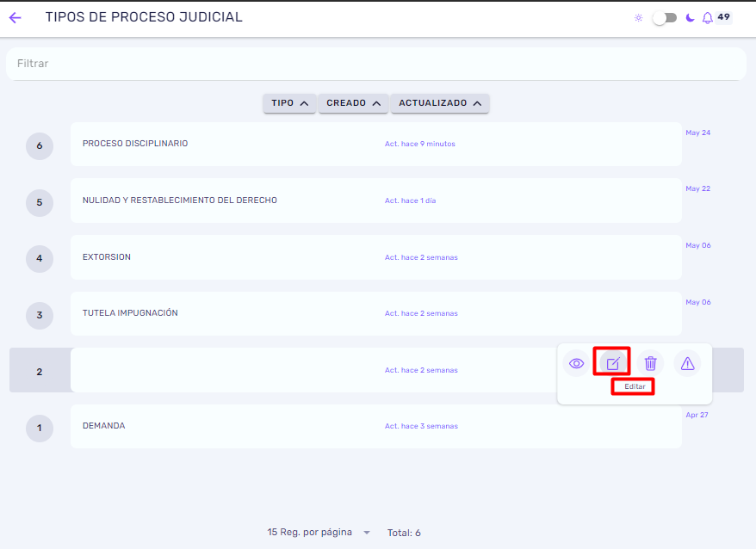Click the 49 notification count badge

(723, 17)
